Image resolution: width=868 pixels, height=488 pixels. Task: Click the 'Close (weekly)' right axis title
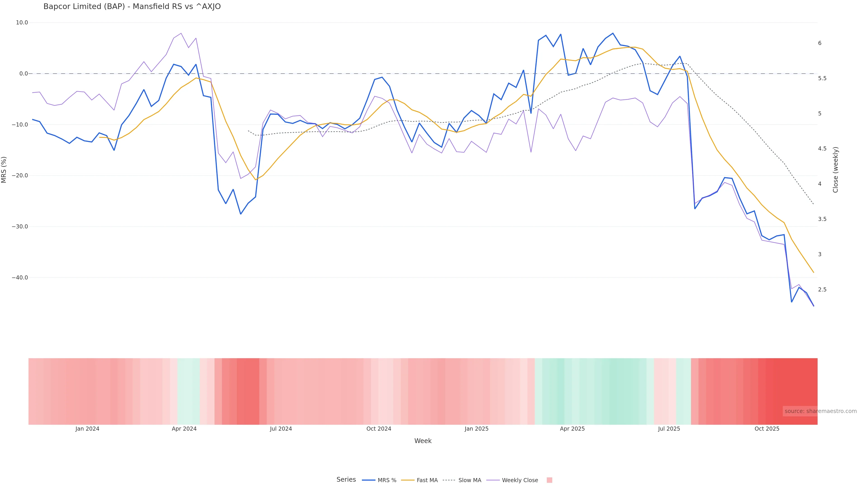[x=835, y=170]
